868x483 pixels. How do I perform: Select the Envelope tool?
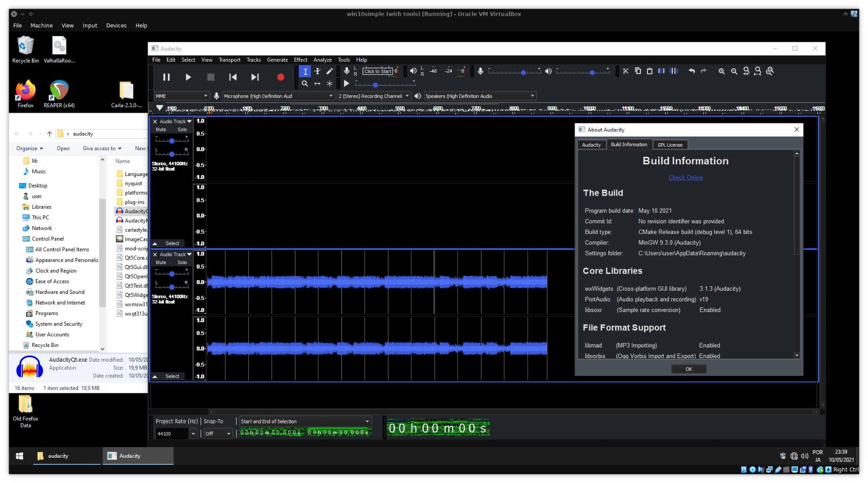(x=317, y=71)
